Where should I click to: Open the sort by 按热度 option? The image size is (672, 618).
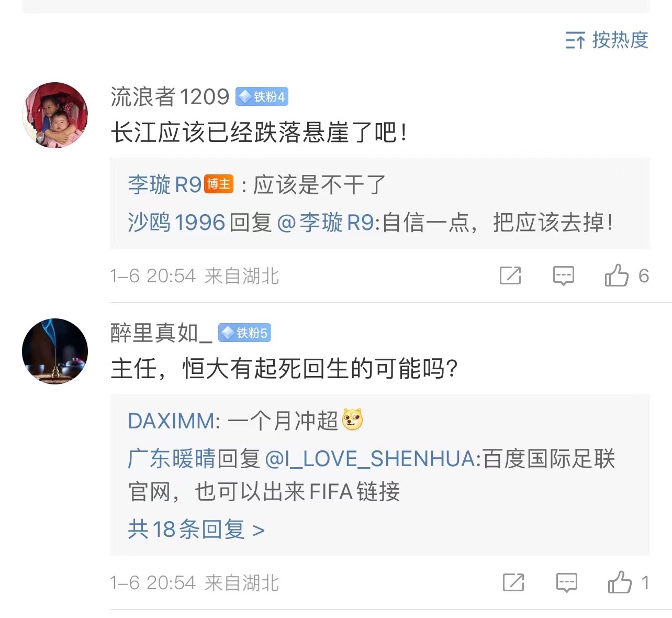(x=607, y=40)
